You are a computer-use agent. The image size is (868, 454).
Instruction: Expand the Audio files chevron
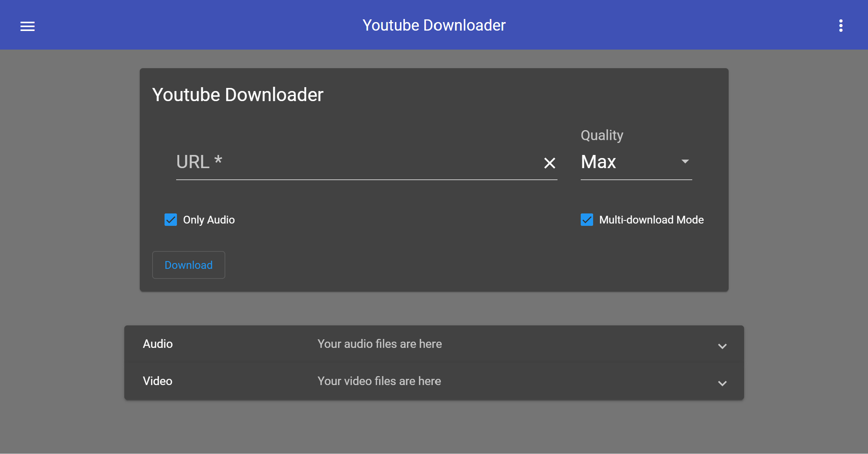point(722,346)
